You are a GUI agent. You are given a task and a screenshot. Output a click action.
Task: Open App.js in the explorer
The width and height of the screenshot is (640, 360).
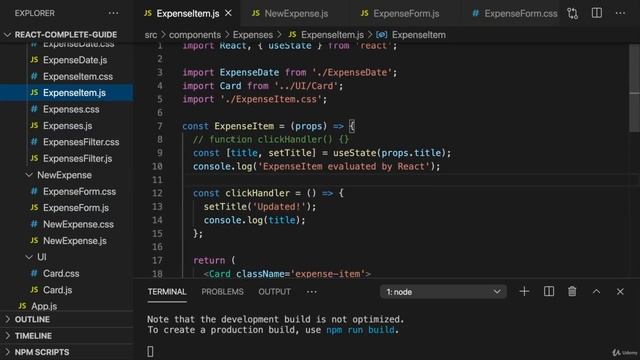pyautogui.click(x=44, y=306)
